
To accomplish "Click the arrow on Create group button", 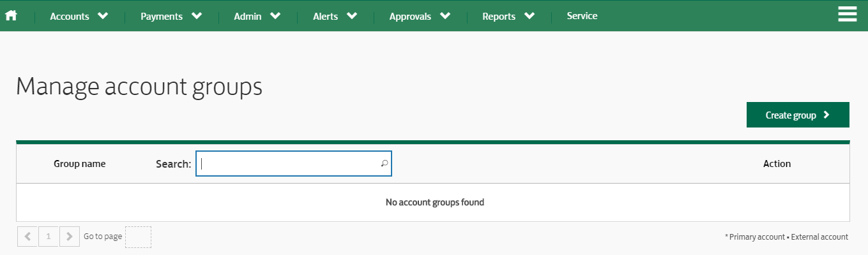I will [x=826, y=115].
